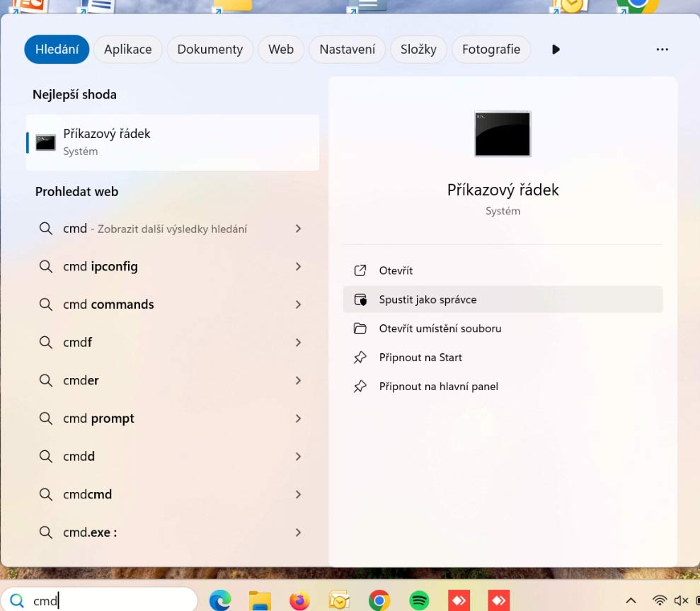Launch Google Chrome from the taskbar
The height and width of the screenshot is (611, 700).
pyautogui.click(x=379, y=600)
